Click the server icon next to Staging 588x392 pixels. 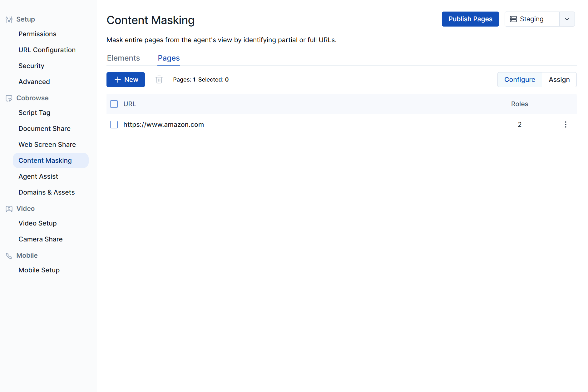pyautogui.click(x=513, y=19)
